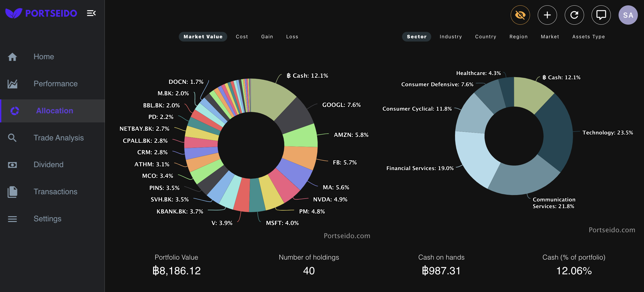Click the Performance chart icon

12,84
